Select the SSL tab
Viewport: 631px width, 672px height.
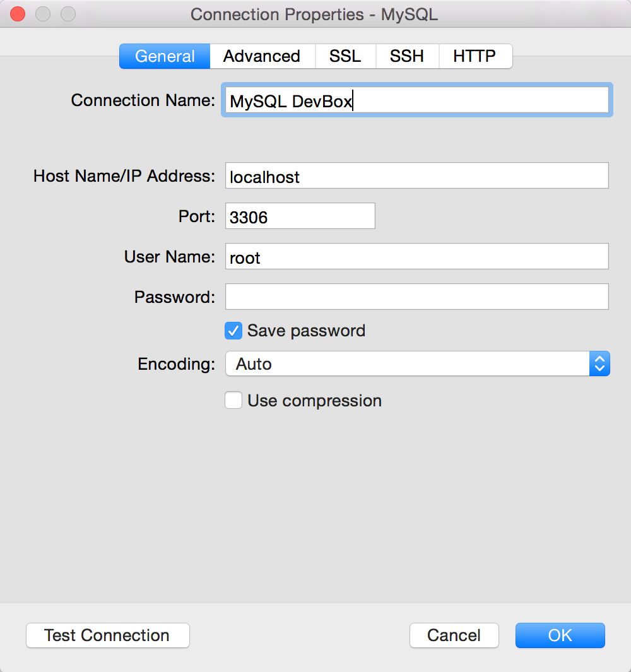(x=345, y=56)
